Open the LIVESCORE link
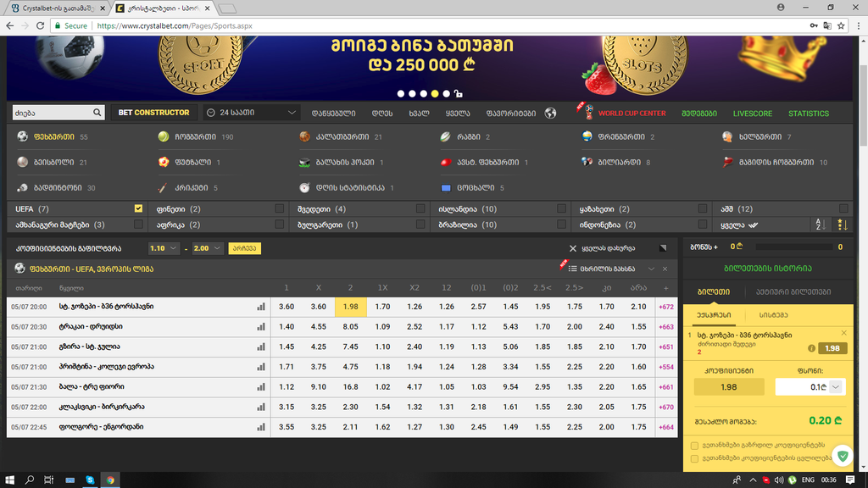Screen dimensions: 868x488 pyautogui.click(x=753, y=114)
